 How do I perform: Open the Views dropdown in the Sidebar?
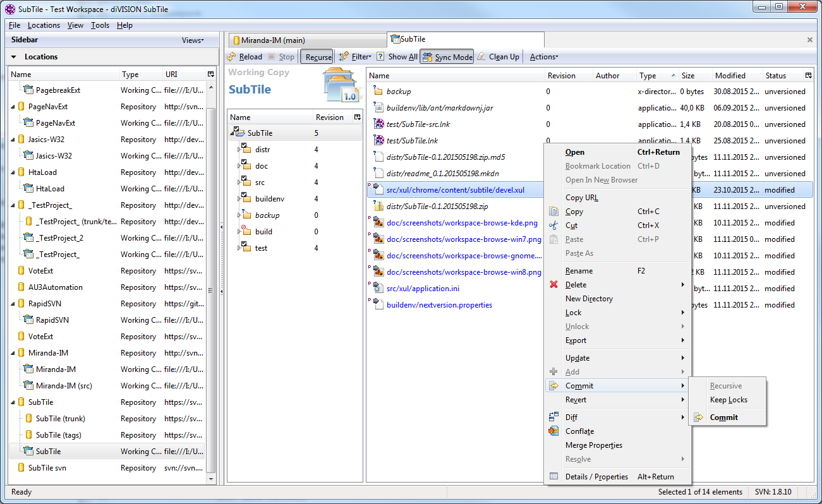coord(192,39)
